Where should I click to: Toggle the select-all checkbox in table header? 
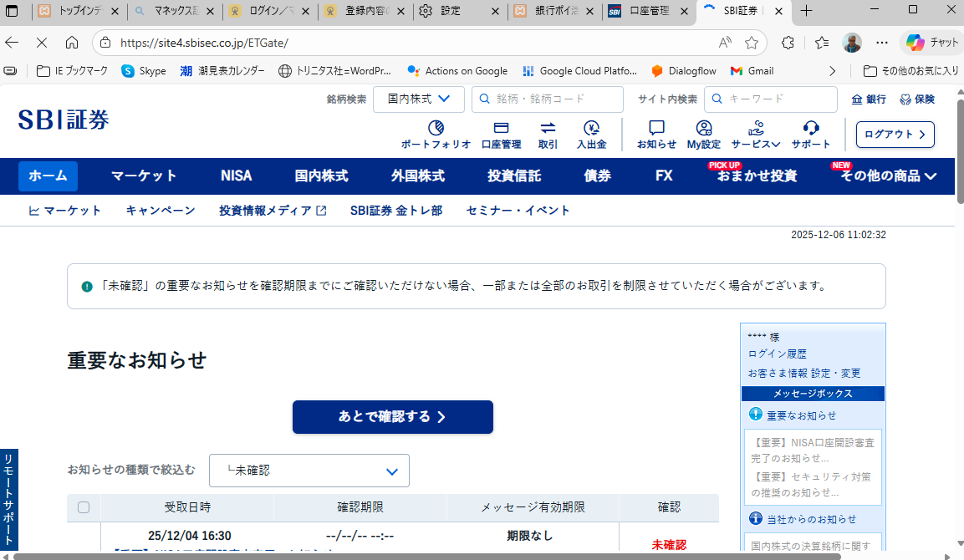[84, 507]
